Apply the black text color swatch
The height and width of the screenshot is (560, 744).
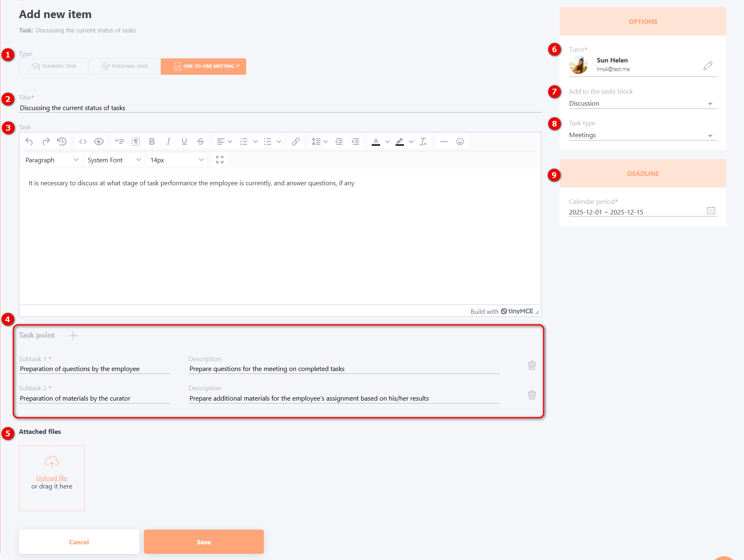coord(376,142)
